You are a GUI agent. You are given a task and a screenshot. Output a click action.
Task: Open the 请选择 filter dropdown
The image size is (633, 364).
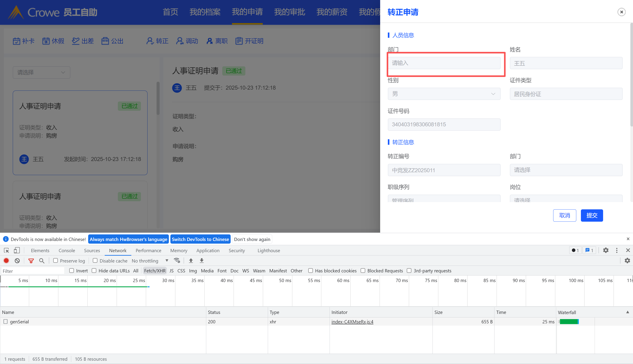(41, 72)
